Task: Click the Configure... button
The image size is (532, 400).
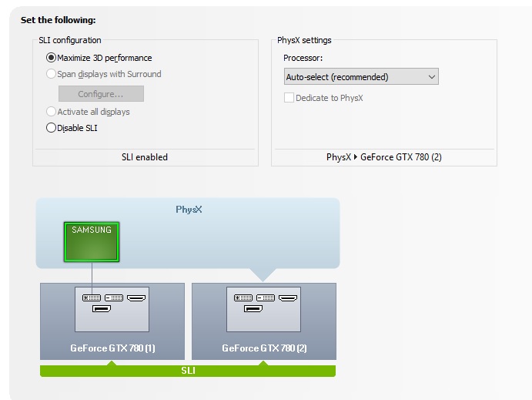Action: pyautogui.click(x=101, y=94)
